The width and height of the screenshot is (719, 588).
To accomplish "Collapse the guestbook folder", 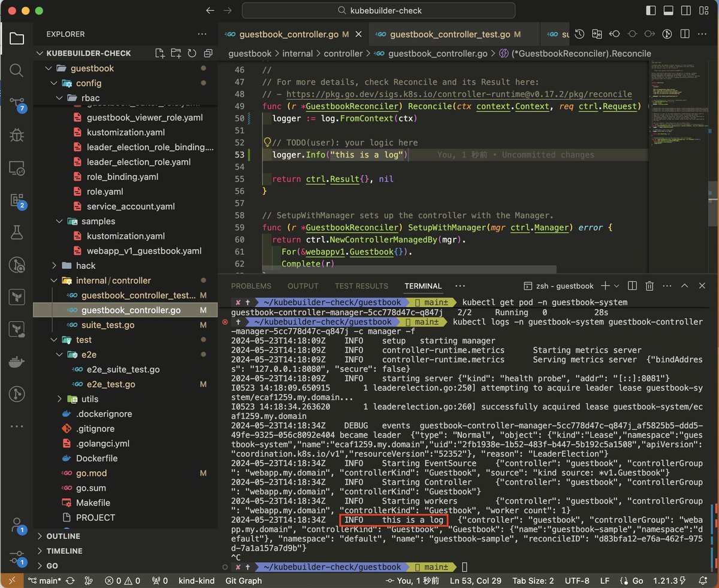I will pyautogui.click(x=49, y=68).
